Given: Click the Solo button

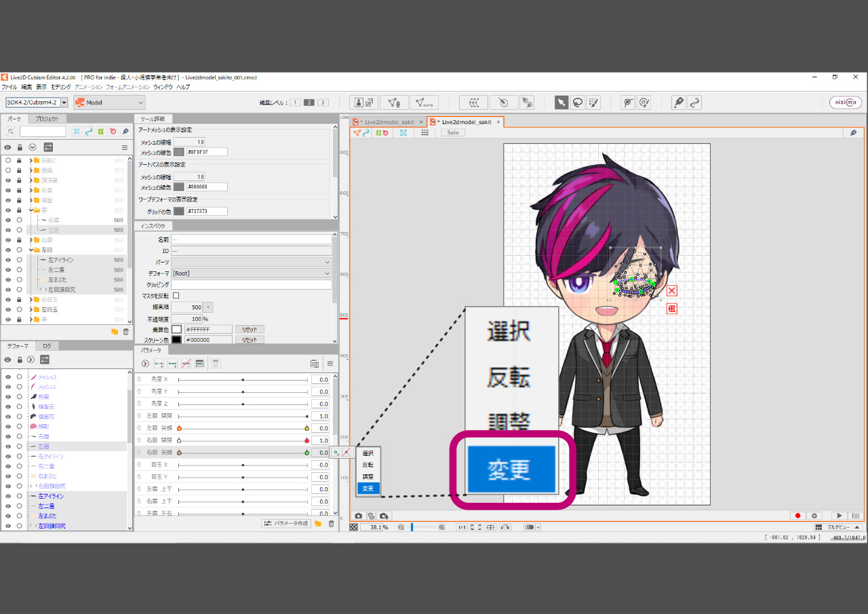Looking at the screenshot, I should (x=452, y=132).
